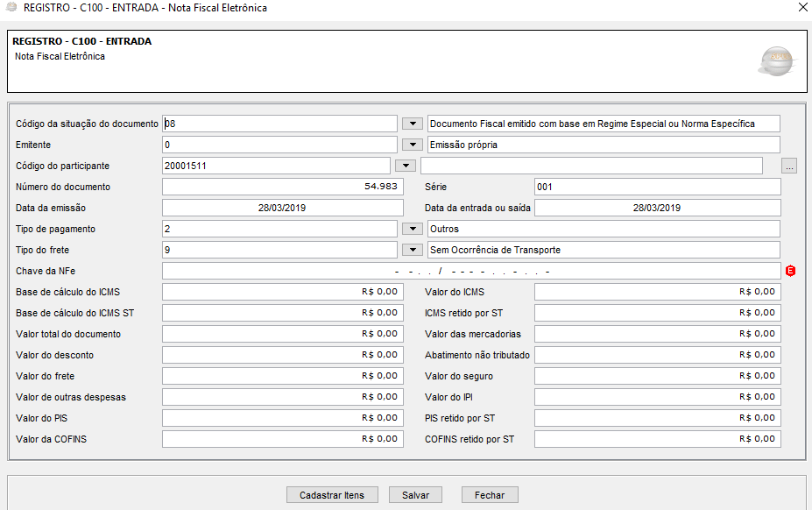Viewport: 812px width, 510px height.
Task: Click the Data da emissão field
Action: pyautogui.click(x=281, y=208)
